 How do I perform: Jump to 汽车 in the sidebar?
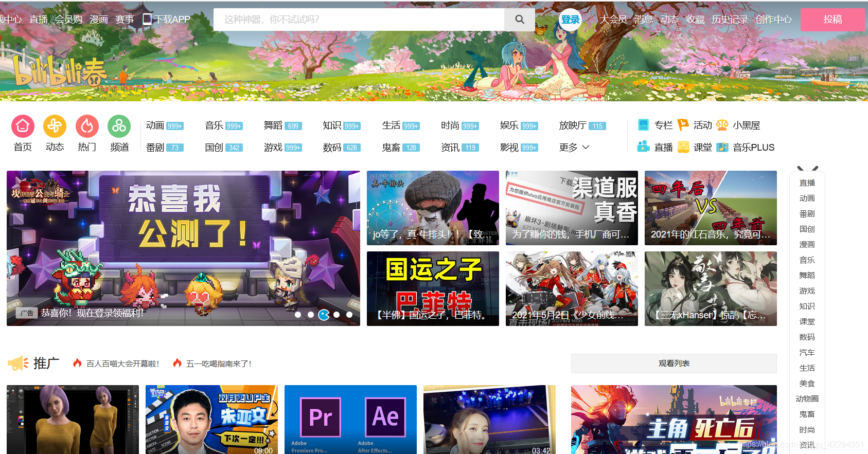[807, 353]
